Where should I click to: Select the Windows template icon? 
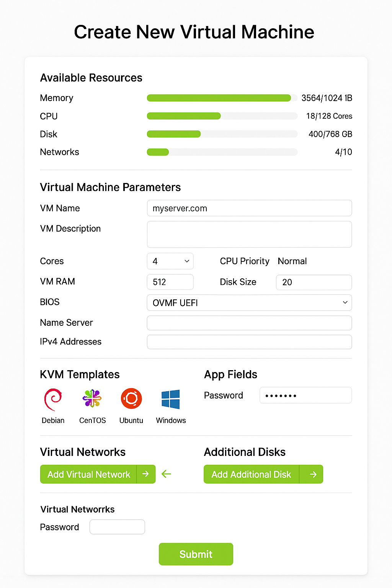click(x=171, y=399)
